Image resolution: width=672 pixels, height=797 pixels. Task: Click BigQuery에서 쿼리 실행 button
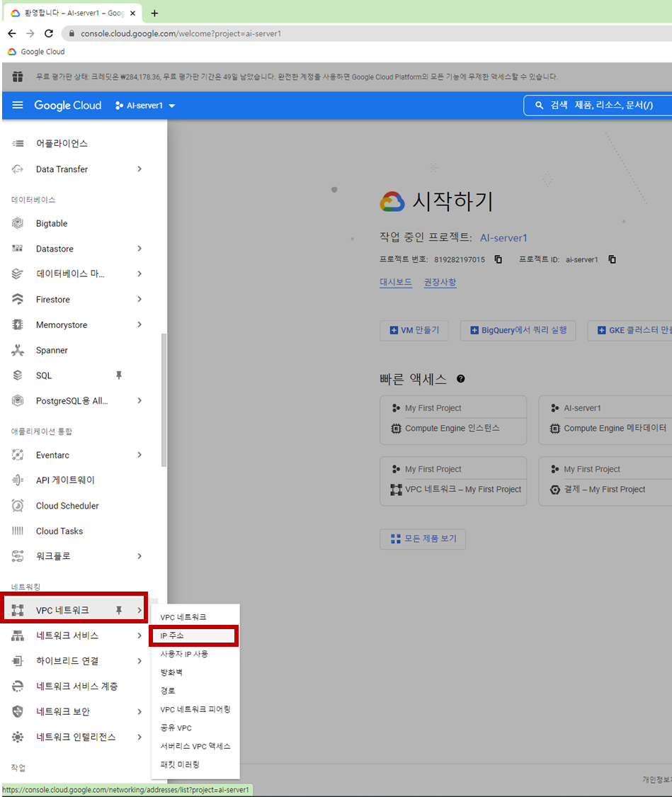pos(518,330)
